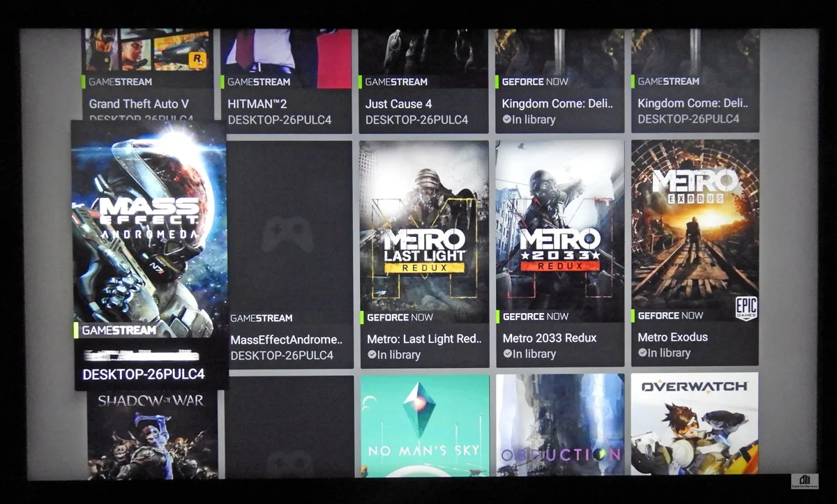Select the Shadow of War tile
Screen dimensions: 837x504
pos(151,434)
